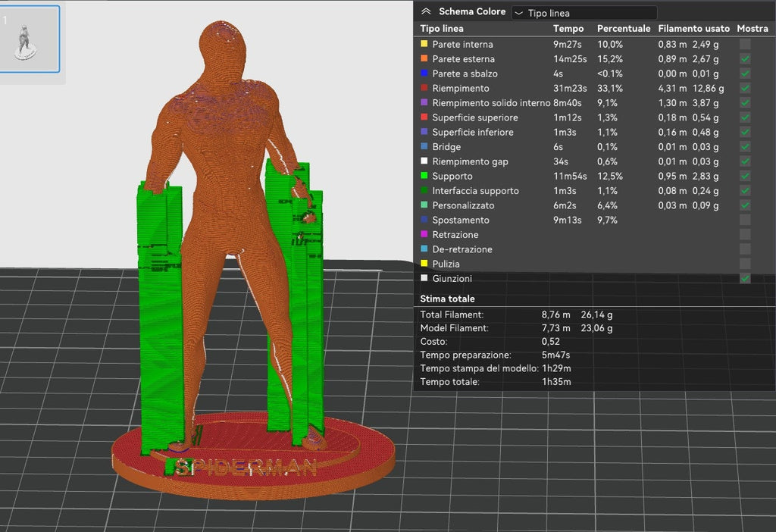The width and height of the screenshot is (776, 532).
Task: Click Total Filament value 26,14 g
Action: point(596,315)
